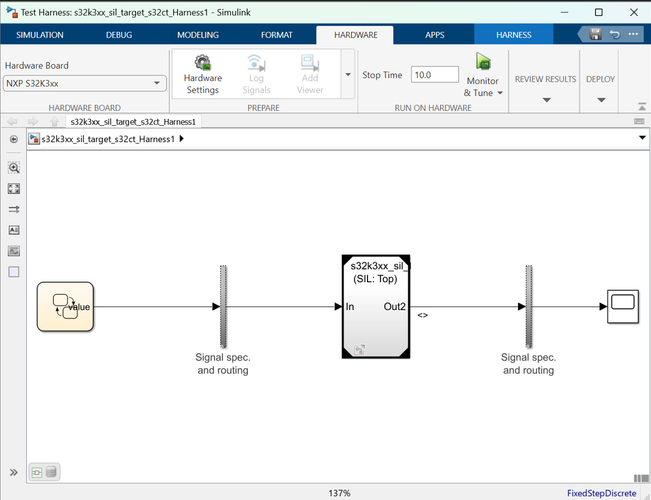Click the Monitor & Tune icon
Image resolution: width=651 pixels, height=500 pixels.
point(483,62)
